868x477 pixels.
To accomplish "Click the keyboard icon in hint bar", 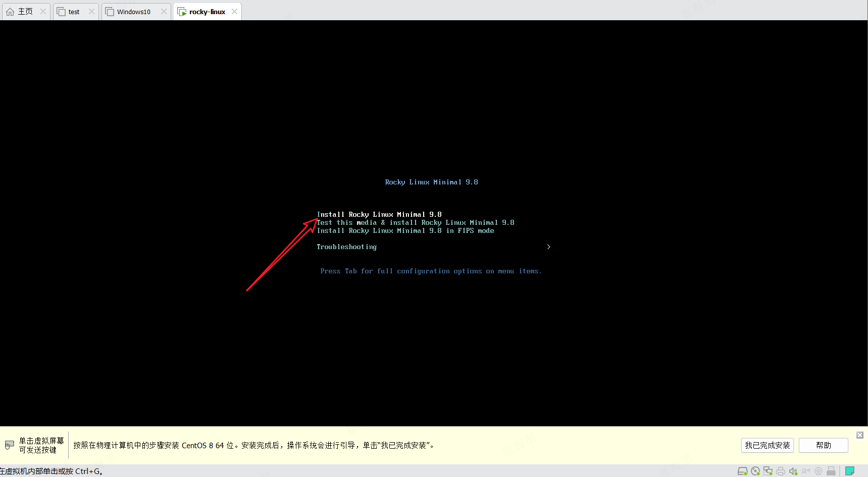I will tap(10, 445).
